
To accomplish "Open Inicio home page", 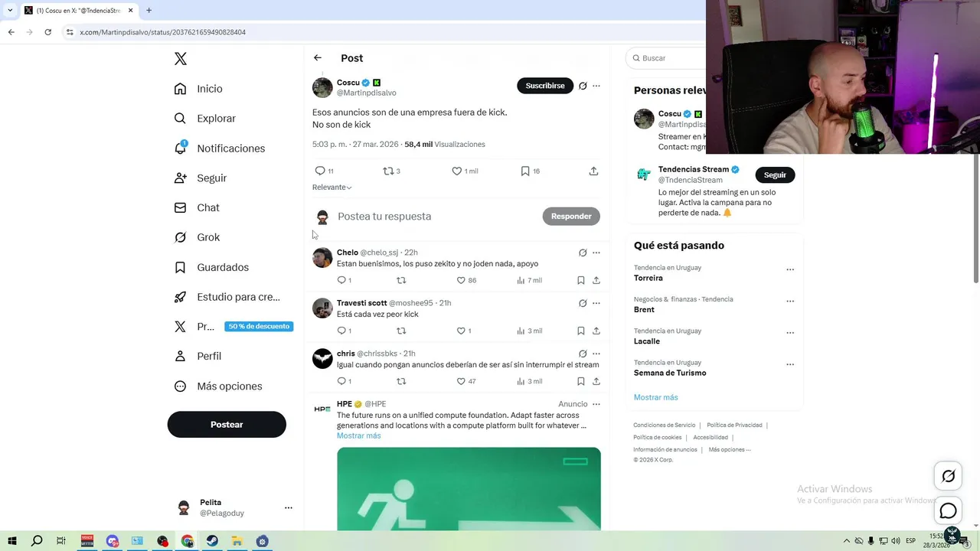I will 198,89.
